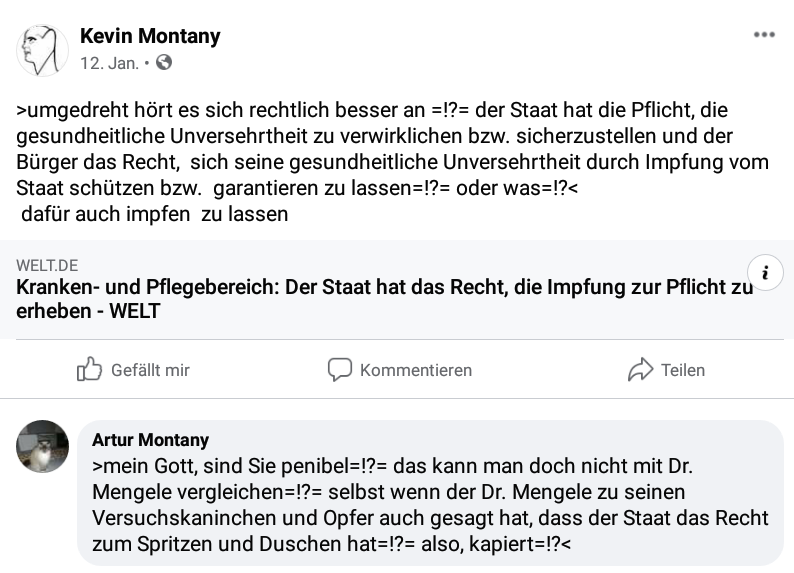Click the last post line 'dafür auch impfen'

coord(154,214)
